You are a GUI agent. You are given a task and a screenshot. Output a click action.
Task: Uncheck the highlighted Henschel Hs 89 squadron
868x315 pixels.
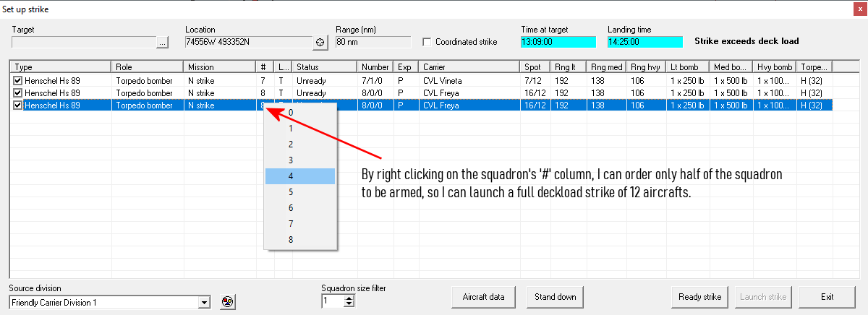click(x=18, y=105)
